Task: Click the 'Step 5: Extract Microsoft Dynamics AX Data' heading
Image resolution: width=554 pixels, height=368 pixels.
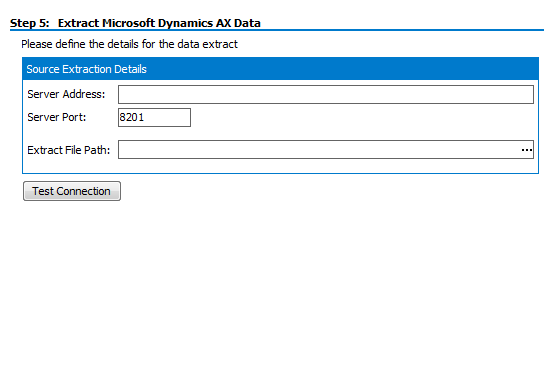Action: pyautogui.click(x=135, y=23)
